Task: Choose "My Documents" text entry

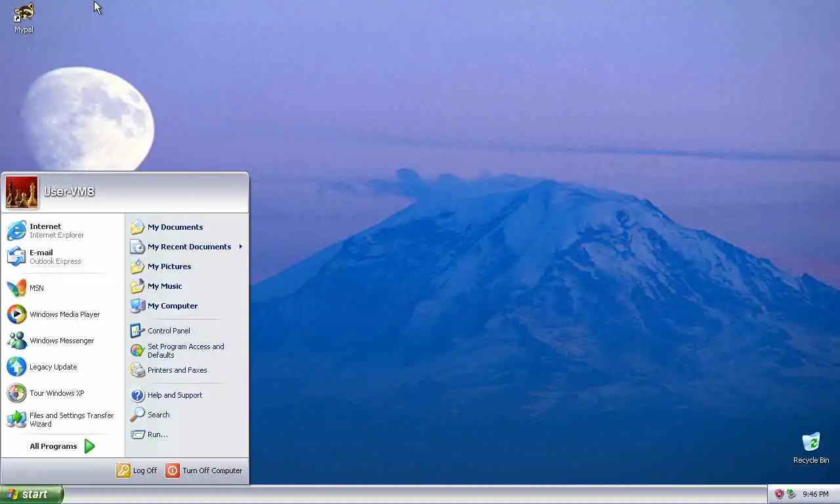Action: (175, 227)
